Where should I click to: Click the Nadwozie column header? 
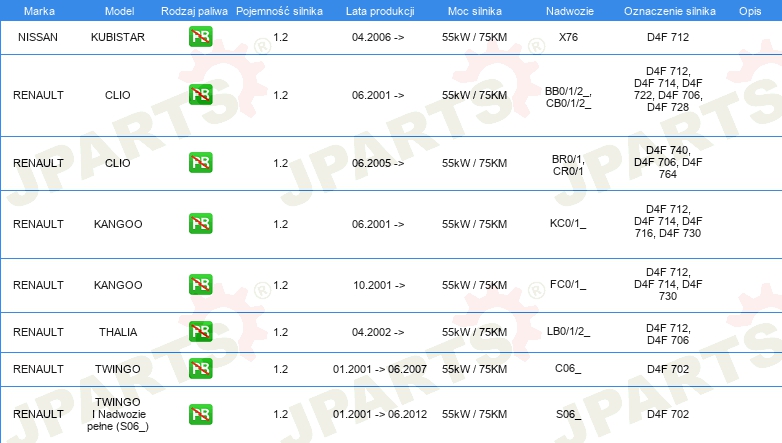[x=570, y=11]
